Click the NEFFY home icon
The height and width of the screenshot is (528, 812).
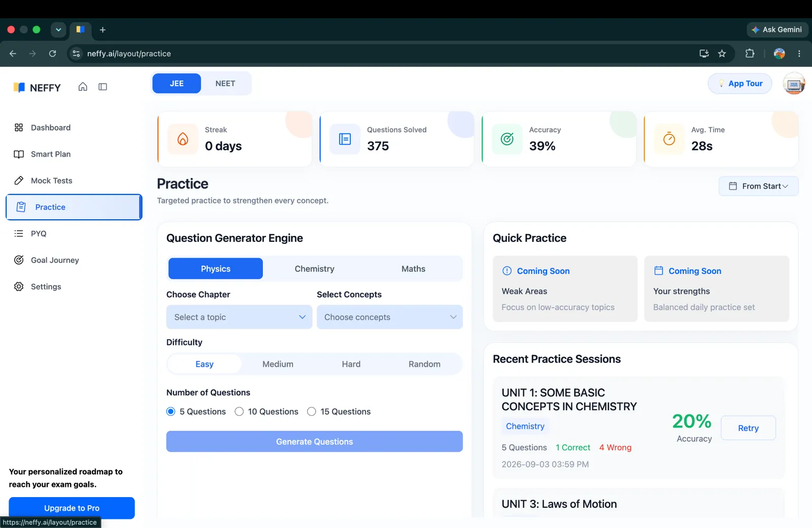[83, 87]
